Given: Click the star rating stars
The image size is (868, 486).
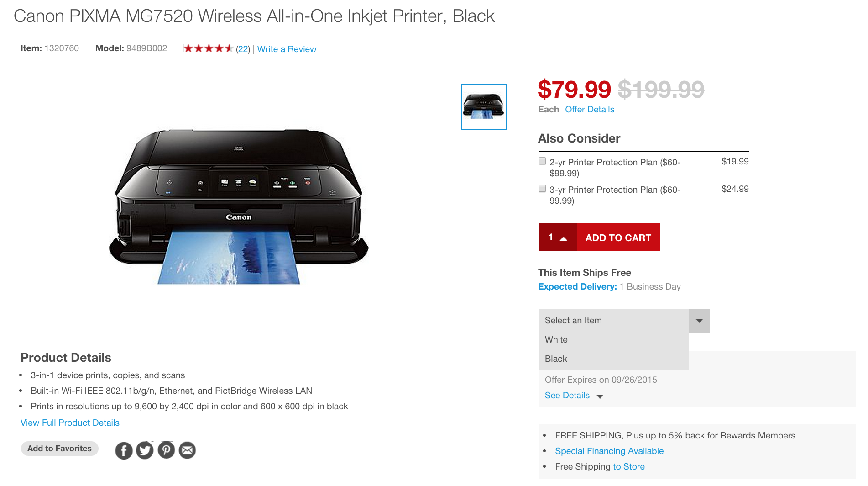Looking at the screenshot, I should coord(208,48).
